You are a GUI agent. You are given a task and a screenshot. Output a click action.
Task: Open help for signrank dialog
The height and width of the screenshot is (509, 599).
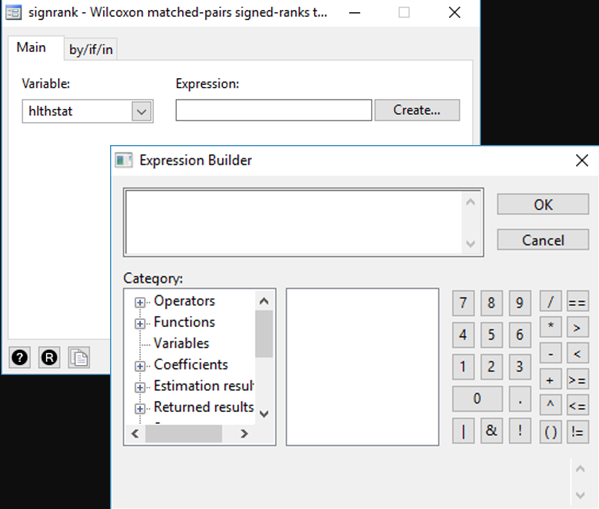coord(19,358)
